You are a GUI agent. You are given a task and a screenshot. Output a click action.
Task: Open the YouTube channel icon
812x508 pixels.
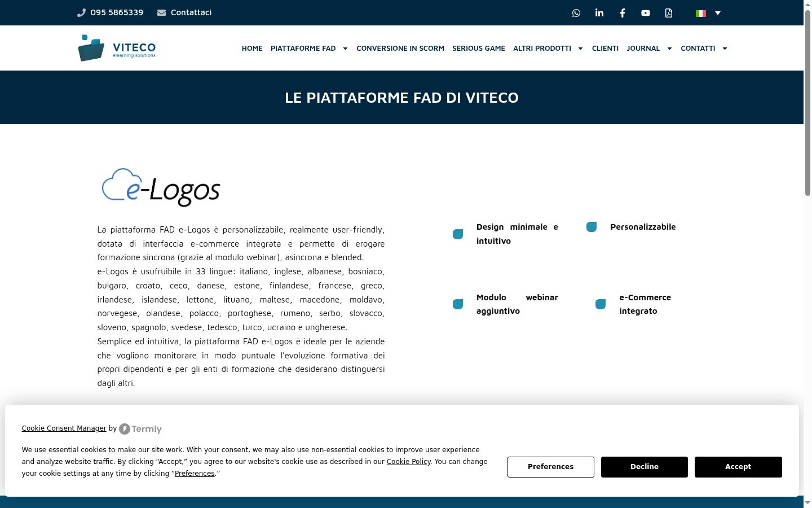point(646,13)
